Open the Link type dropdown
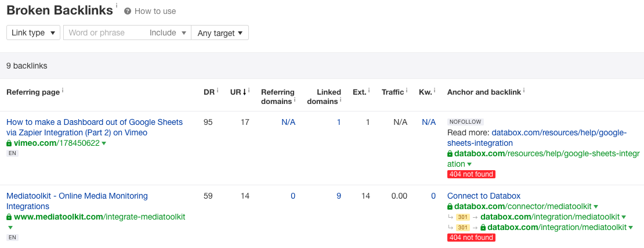644x248 pixels. [x=33, y=33]
